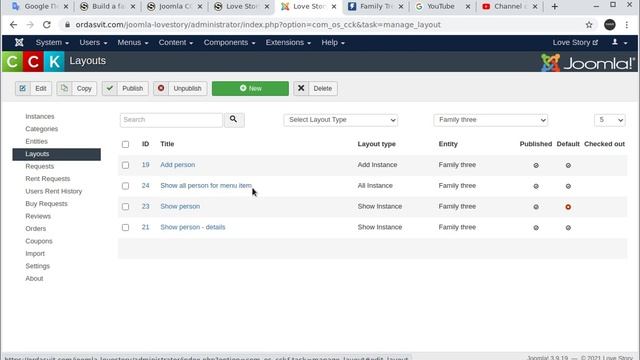Click the Unpublish red circle icon
The width and height of the screenshot is (640, 360).
click(161, 88)
